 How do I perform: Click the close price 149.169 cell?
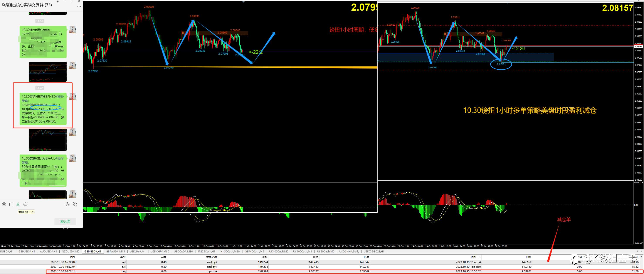click(x=526, y=262)
